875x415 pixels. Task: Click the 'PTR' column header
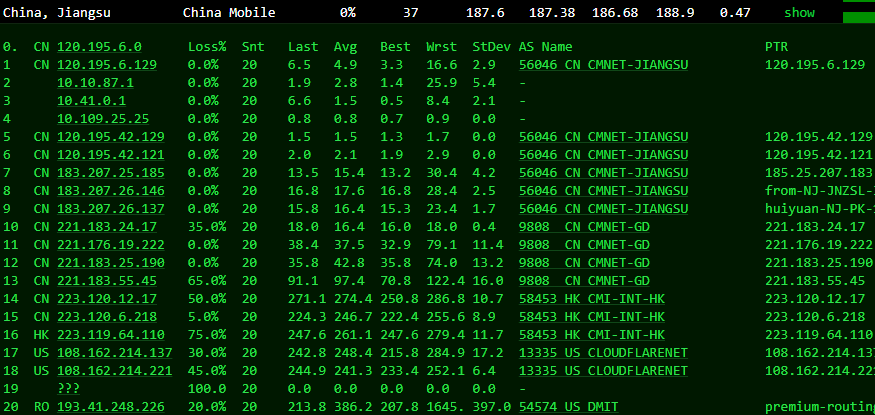click(776, 47)
